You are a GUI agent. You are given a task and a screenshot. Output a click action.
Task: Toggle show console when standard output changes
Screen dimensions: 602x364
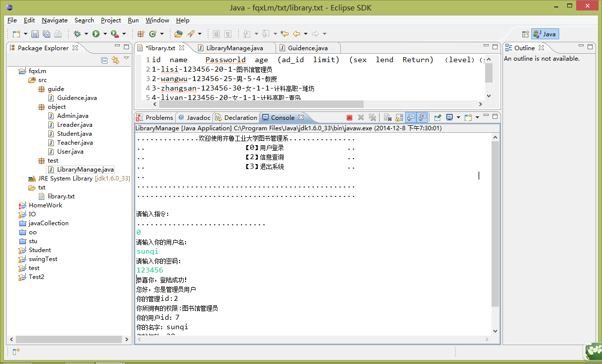click(411, 117)
